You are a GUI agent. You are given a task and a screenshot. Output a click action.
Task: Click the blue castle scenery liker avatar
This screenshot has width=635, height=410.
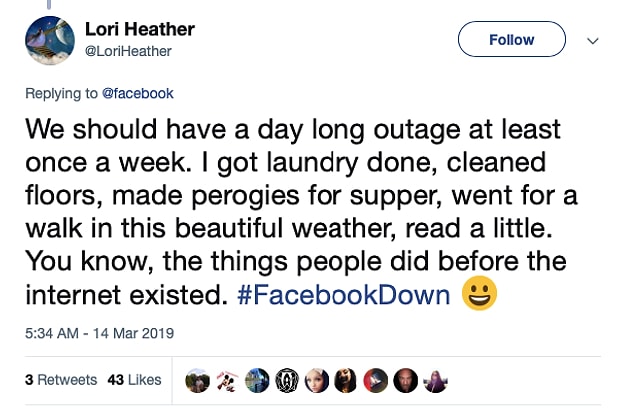pos(257,380)
